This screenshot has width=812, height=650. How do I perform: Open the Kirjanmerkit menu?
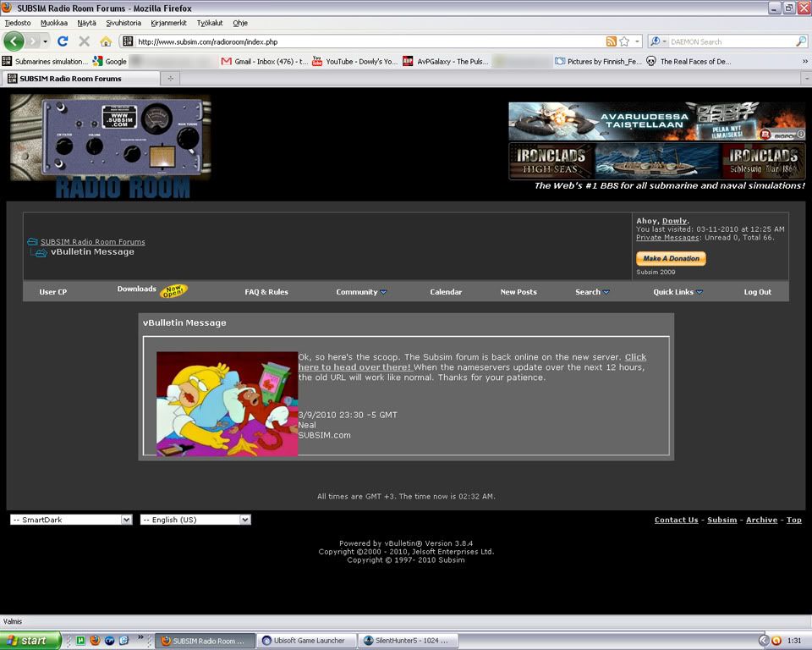(168, 23)
